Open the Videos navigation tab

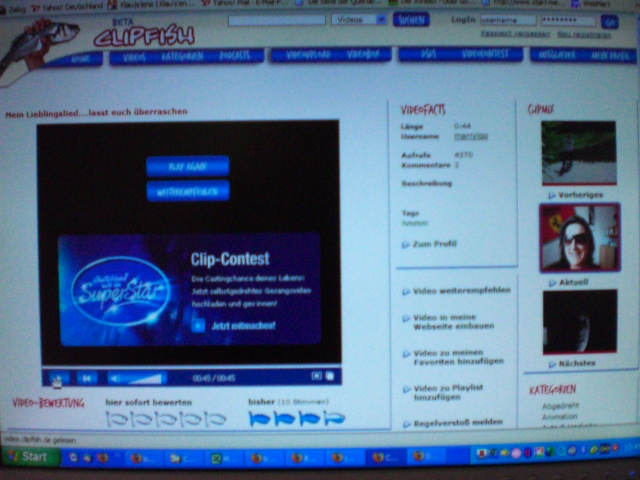click(134, 58)
